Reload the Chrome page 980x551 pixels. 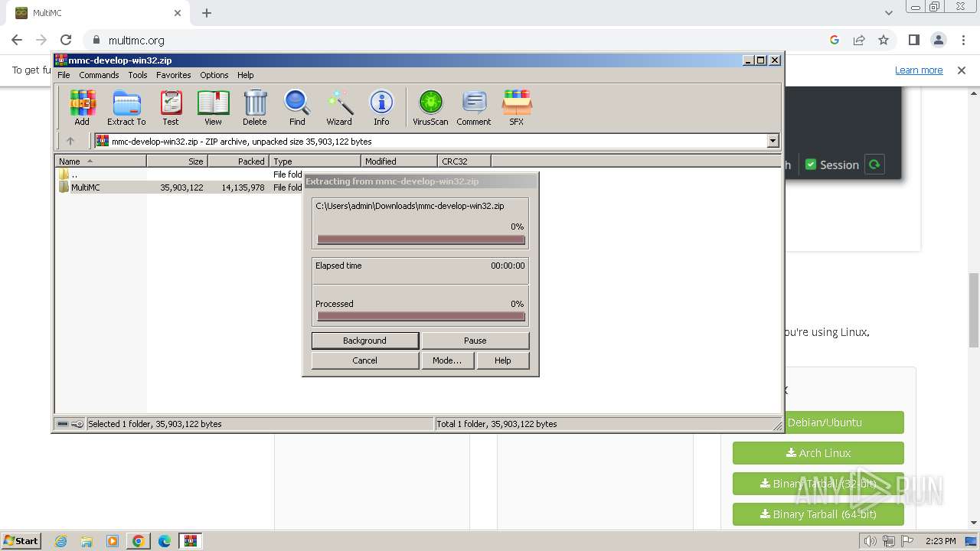pyautogui.click(x=66, y=40)
